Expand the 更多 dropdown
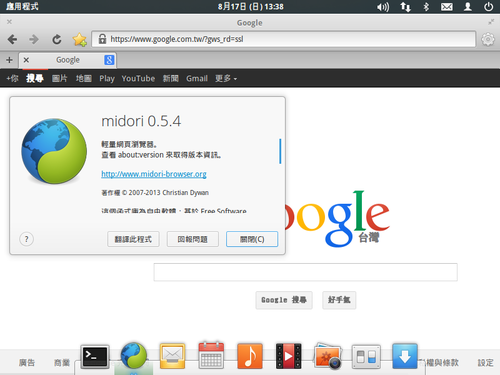 [226, 79]
